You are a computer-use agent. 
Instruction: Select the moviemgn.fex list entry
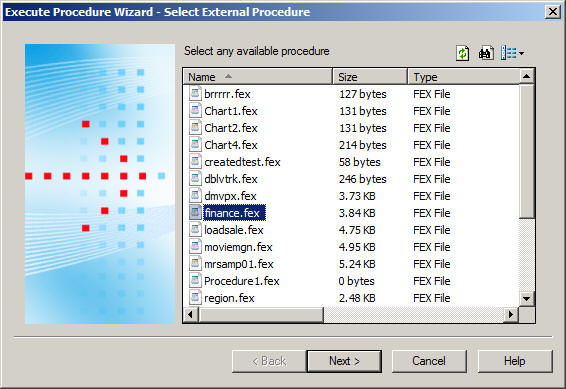click(x=238, y=247)
